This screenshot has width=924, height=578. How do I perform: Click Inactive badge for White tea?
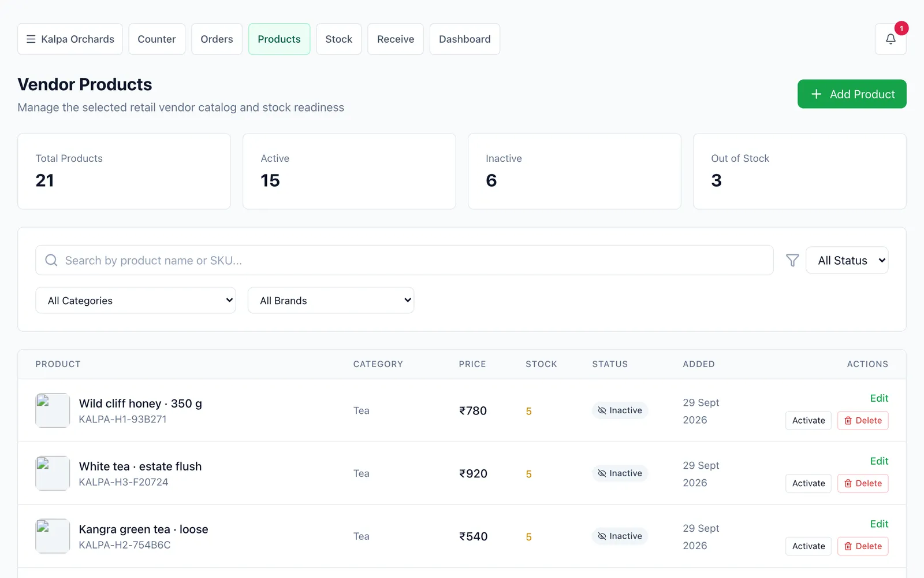point(620,473)
